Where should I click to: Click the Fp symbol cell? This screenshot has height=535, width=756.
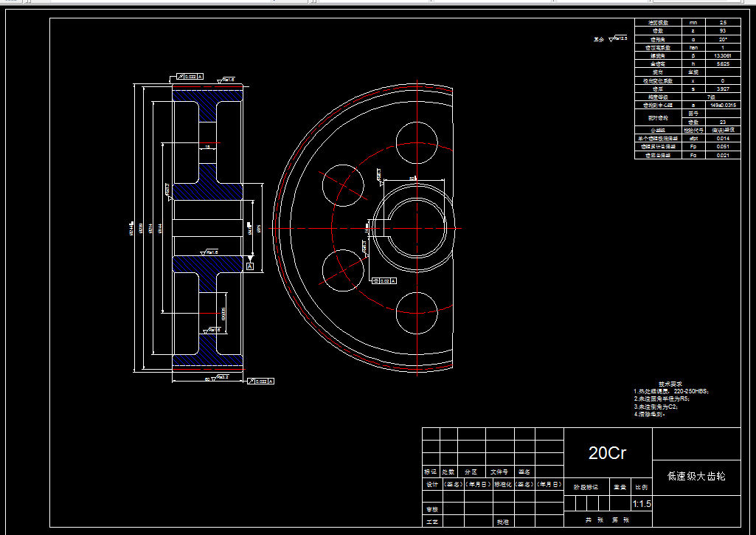click(693, 147)
